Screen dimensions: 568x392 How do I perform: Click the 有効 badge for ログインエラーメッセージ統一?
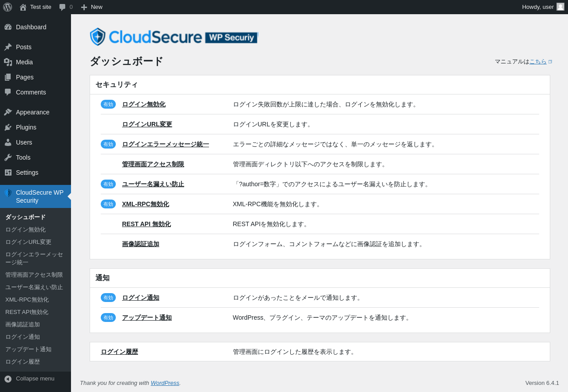click(108, 144)
